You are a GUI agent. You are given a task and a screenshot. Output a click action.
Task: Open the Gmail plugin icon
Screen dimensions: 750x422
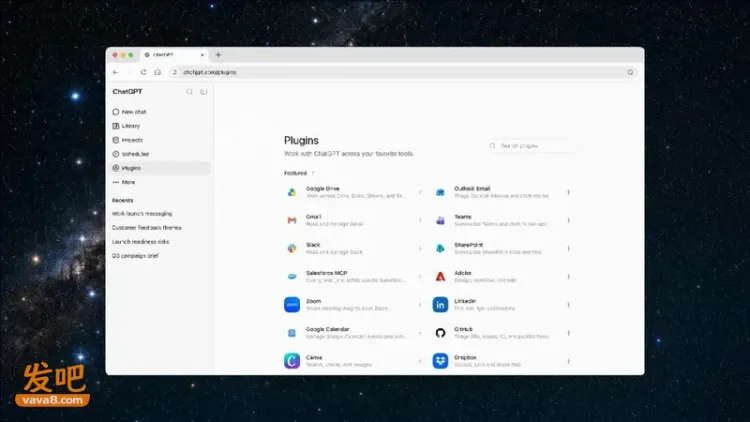292,220
